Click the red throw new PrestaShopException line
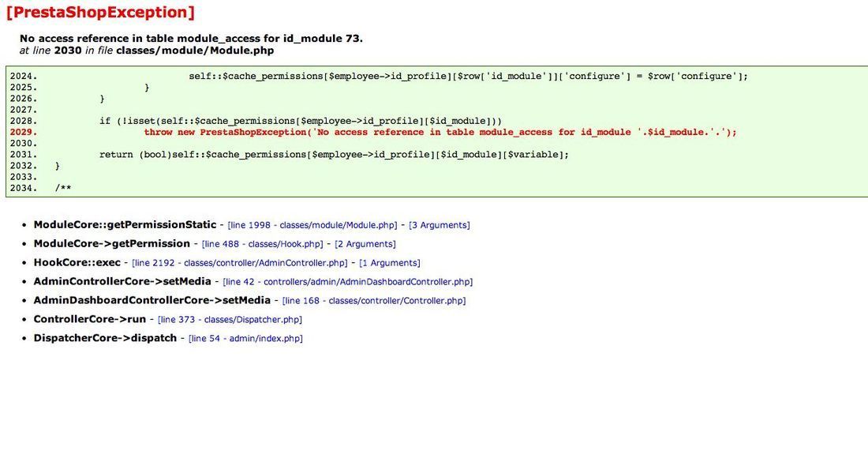 (440, 132)
